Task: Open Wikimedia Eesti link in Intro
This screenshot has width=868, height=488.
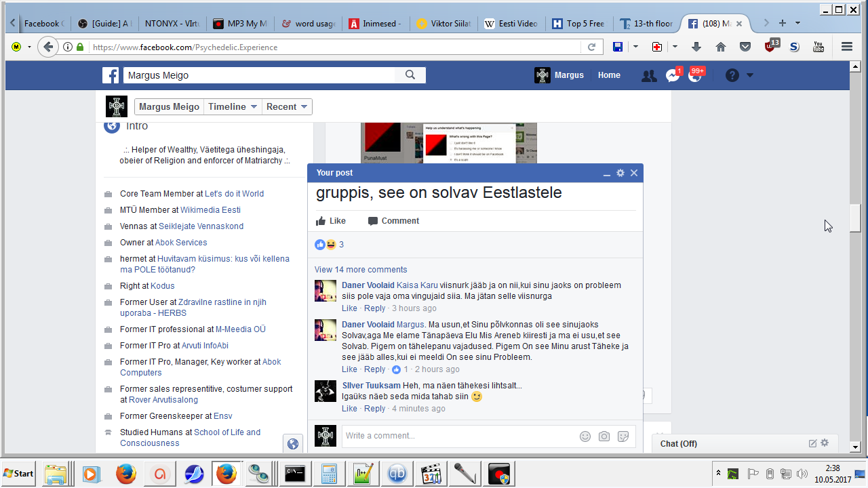Action: (210, 210)
